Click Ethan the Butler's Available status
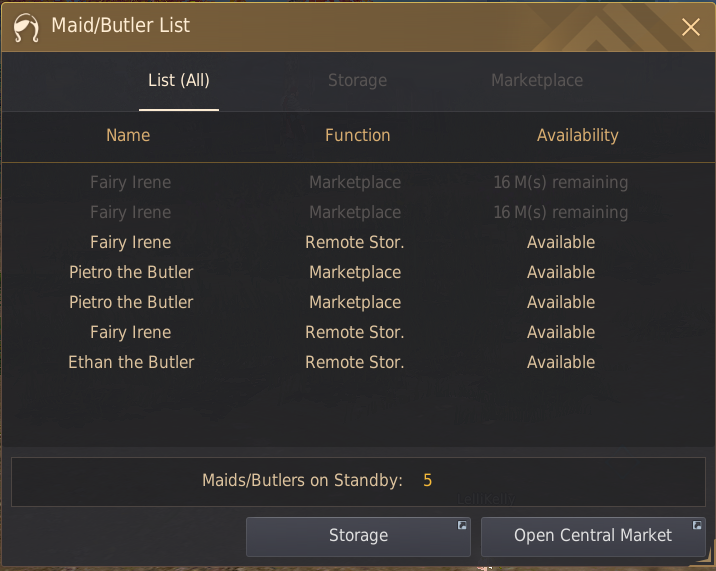The image size is (716, 571). coord(561,362)
